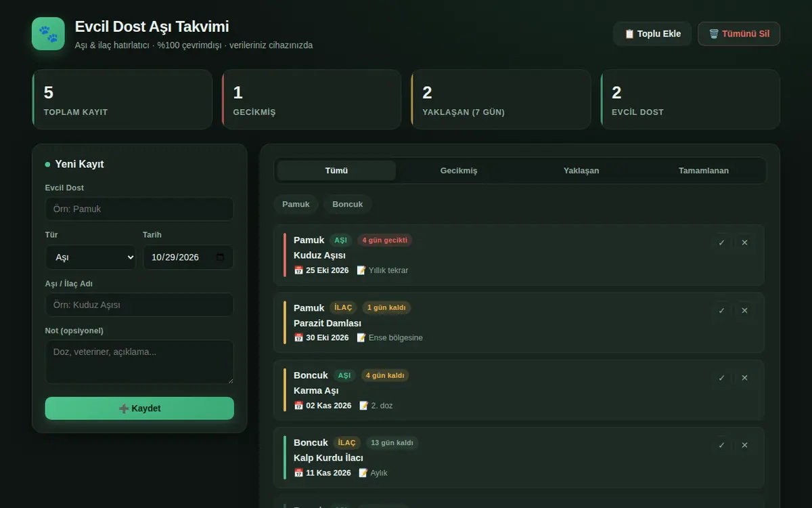Image resolution: width=812 pixels, height=508 pixels.
Task: Open the calendar picker in Tarih field
Action: tap(220, 257)
